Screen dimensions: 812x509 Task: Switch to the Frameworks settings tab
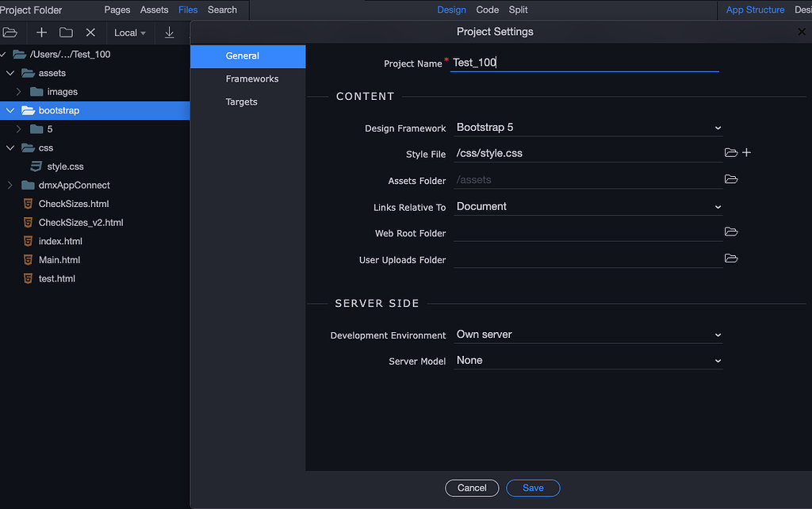253,78
